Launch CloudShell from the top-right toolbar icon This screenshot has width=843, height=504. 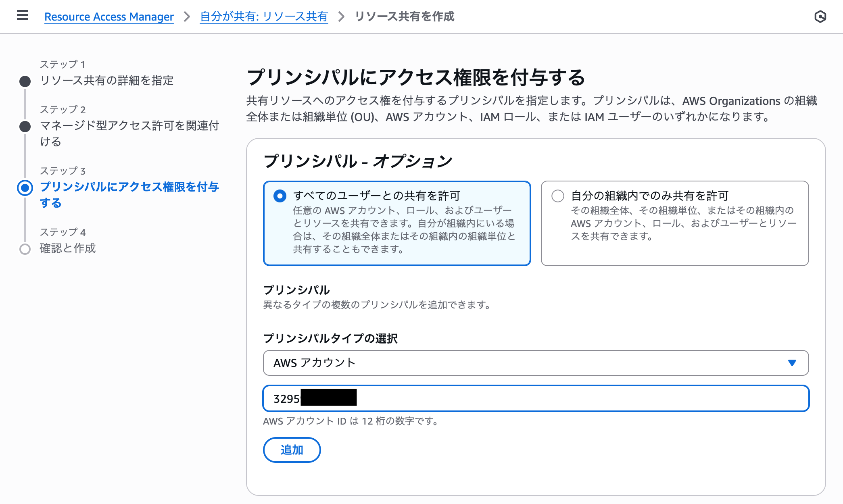click(821, 16)
